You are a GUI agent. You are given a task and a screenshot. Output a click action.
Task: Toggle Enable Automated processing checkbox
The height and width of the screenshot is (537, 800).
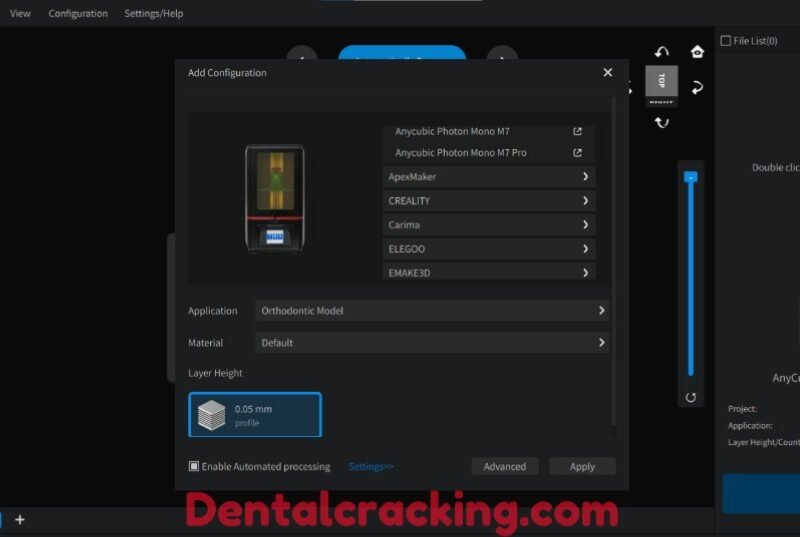pos(194,466)
